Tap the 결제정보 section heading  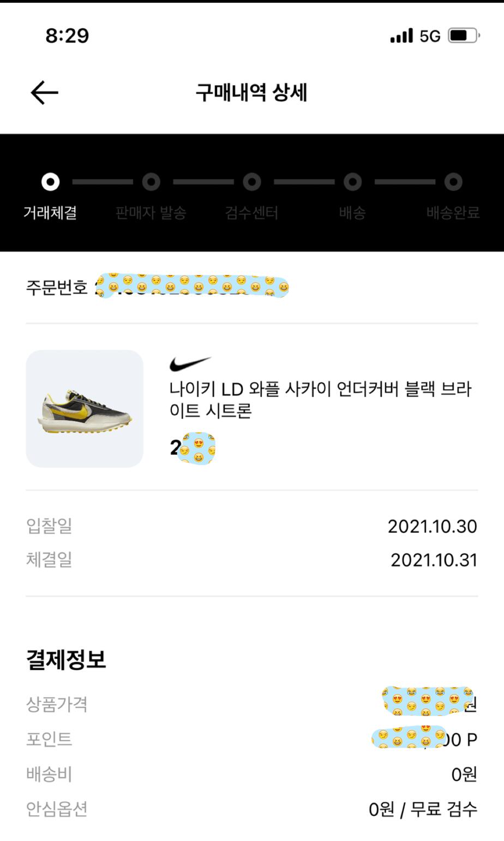[x=66, y=659]
